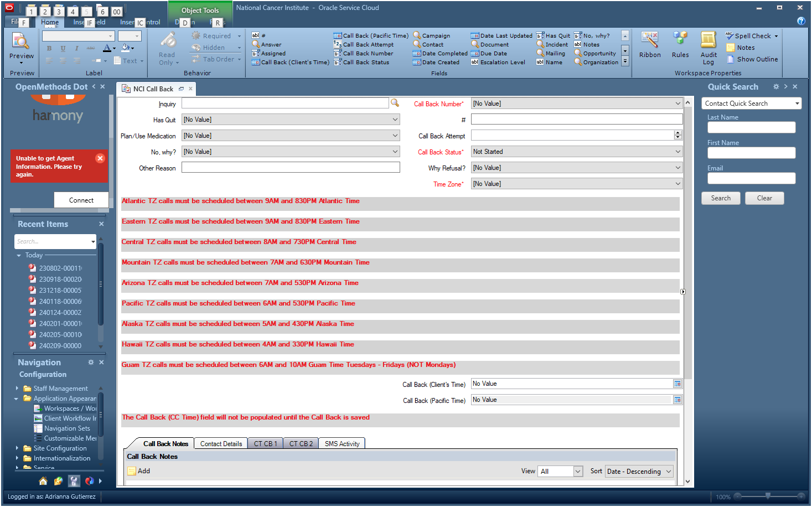Image resolution: width=812 pixels, height=507 pixels.
Task: Click the Other Reason text field
Action: pos(291,168)
